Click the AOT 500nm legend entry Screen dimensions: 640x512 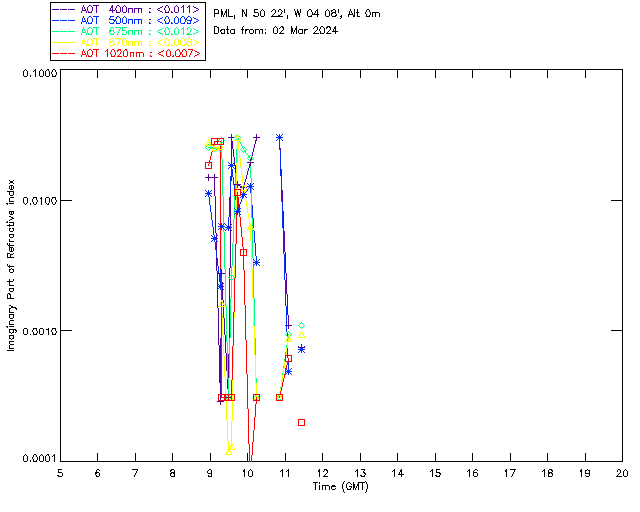pyautogui.click(x=127, y=20)
